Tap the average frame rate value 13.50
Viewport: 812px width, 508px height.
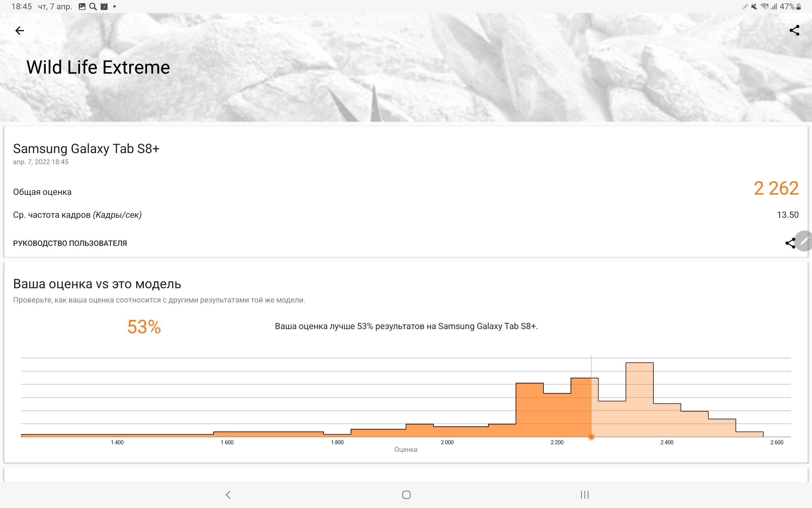[x=787, y=215]
